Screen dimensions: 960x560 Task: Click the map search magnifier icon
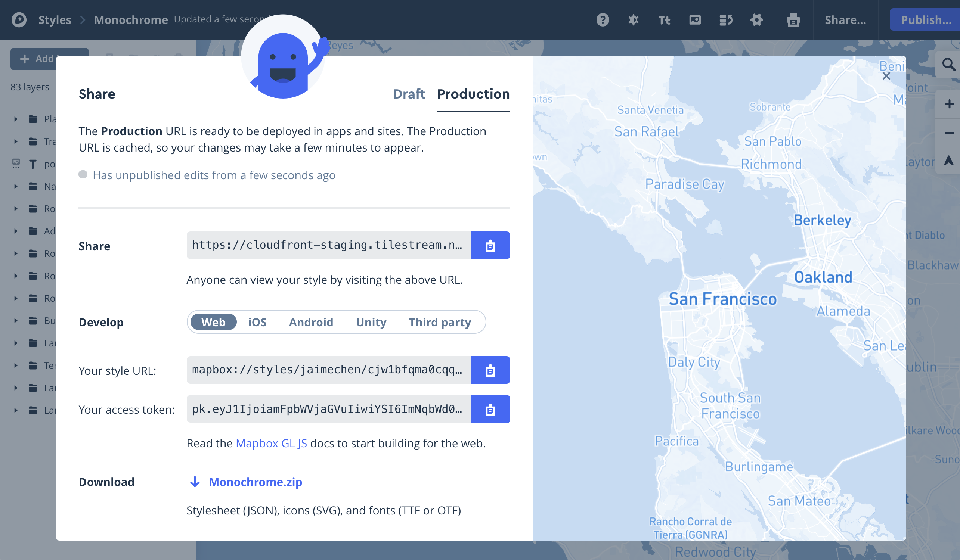click(948, 65)
